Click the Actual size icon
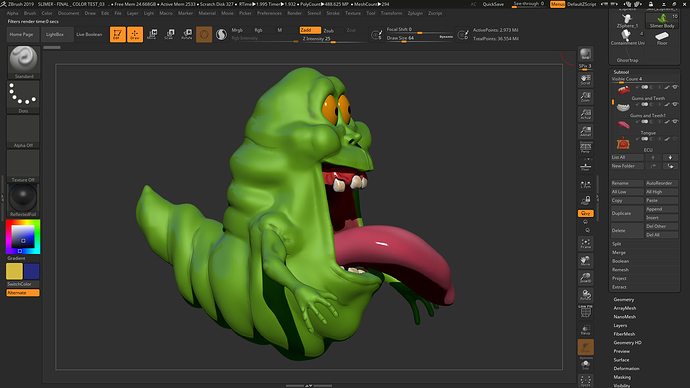Image resolution: width=690 pixels, height=388 pixels. [x=585, y=113]
